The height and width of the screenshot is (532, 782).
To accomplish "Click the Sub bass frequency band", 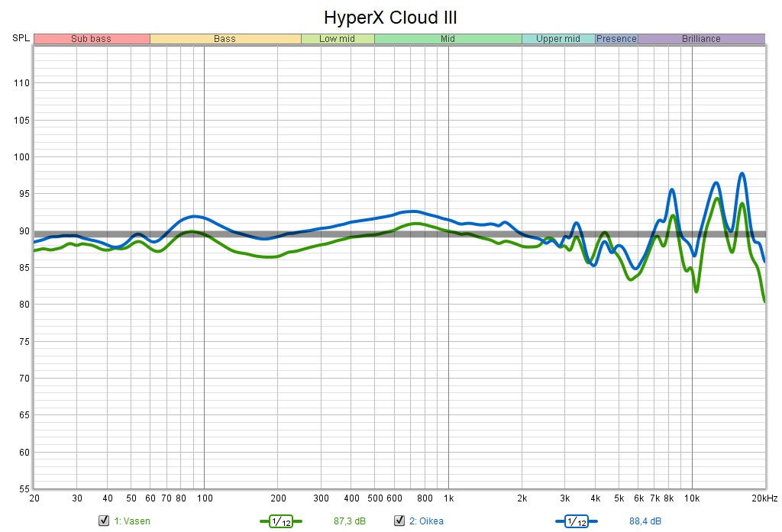I will (92, 38).
